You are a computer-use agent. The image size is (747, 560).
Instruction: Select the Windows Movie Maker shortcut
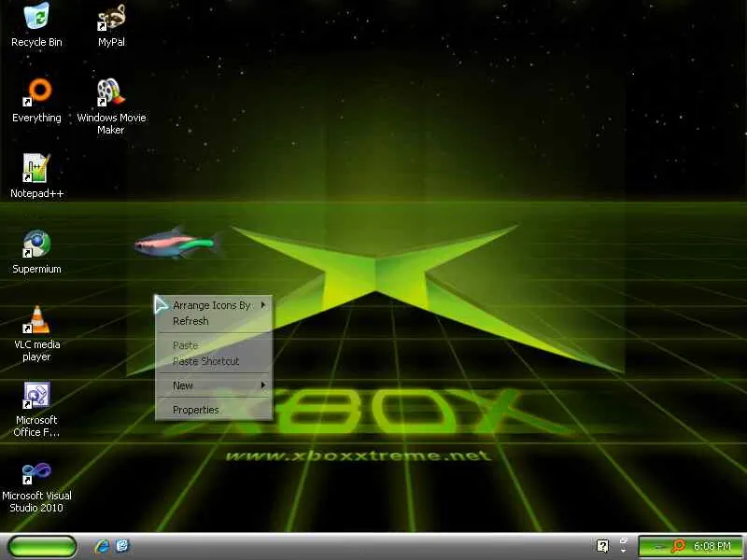(x=111, y=106)
